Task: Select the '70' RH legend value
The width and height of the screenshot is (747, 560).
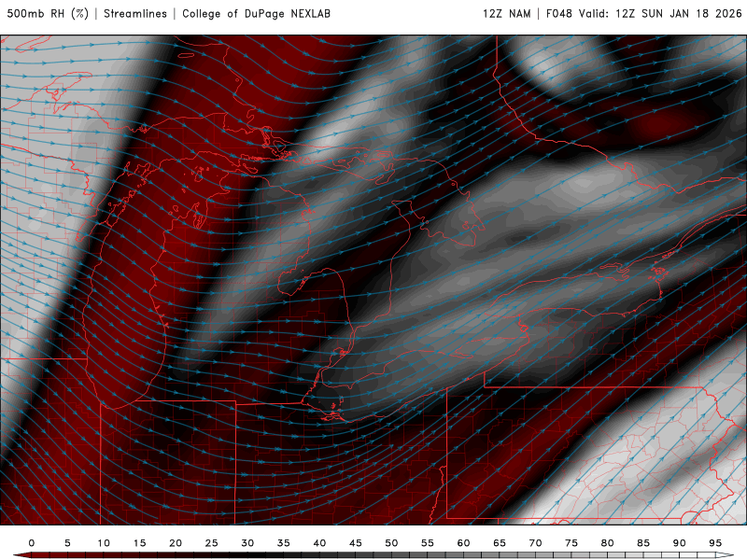Action: pos(535,543)
